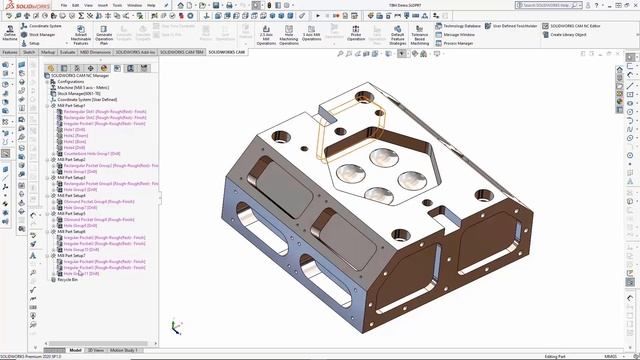Viewport: 640px width, 360px height.
Task: Open the Message Window
Action: tap(455, 35)
